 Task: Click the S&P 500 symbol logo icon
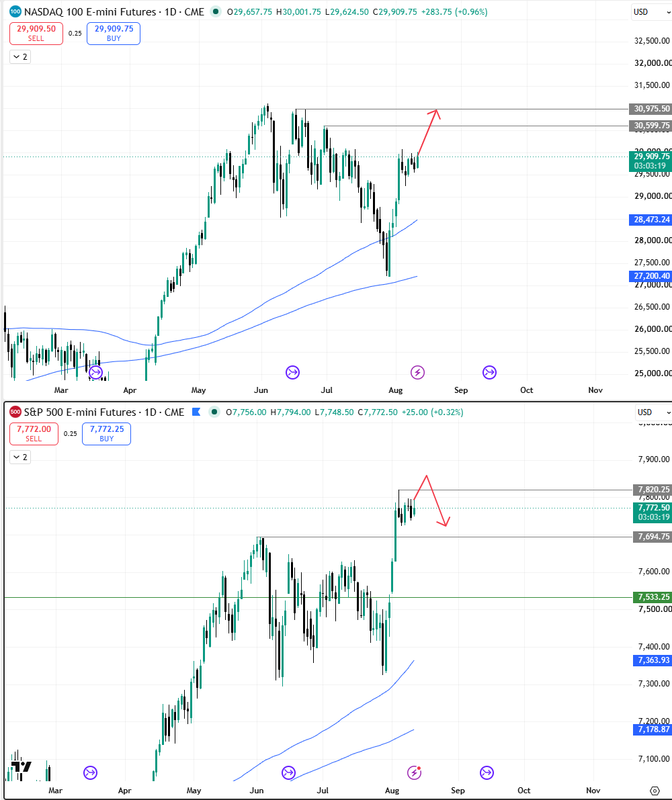coord(15,412)
